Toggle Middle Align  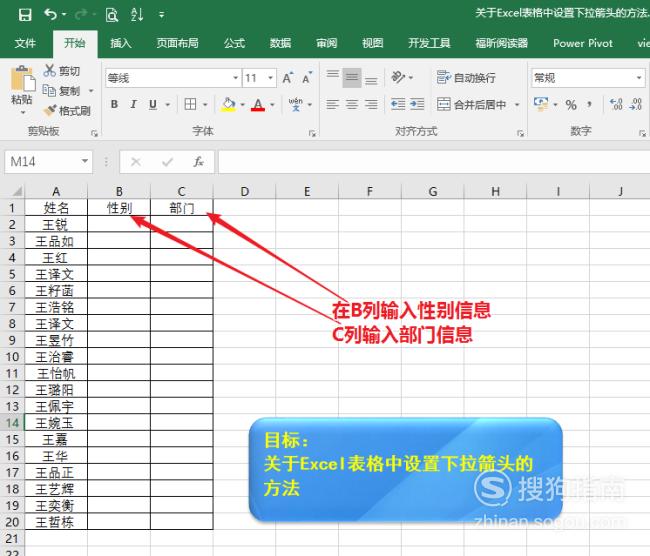352,78
